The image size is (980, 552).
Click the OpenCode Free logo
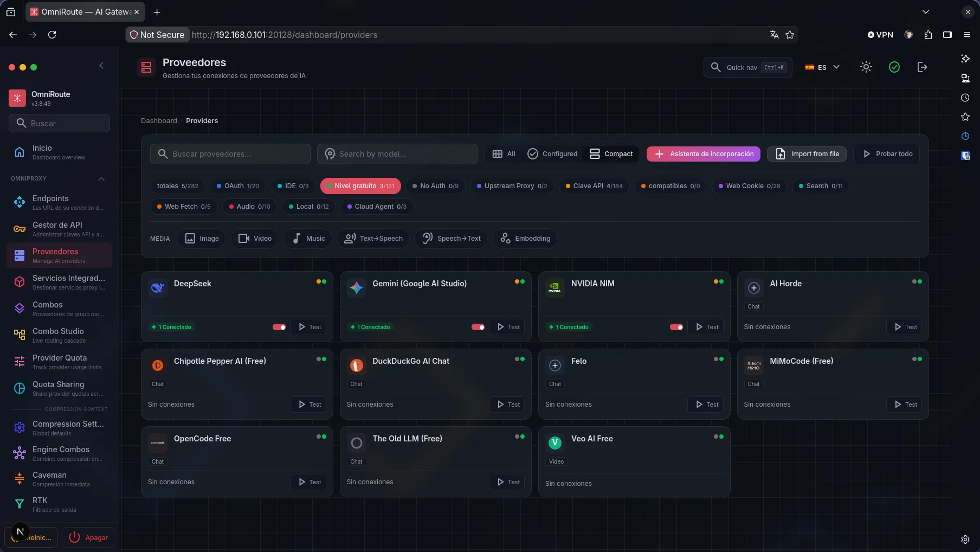click(158, 443)
